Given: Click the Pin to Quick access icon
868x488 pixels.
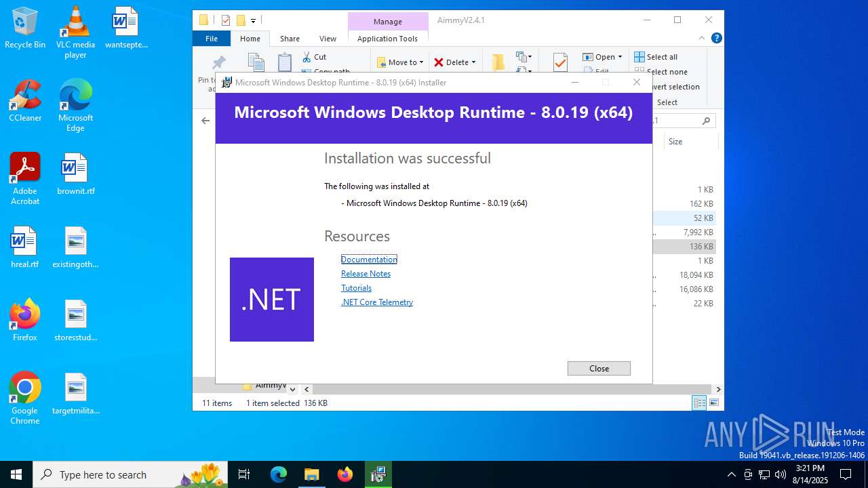Looking at the screenshot, I should pyautogui.click(x=218, y=63).
